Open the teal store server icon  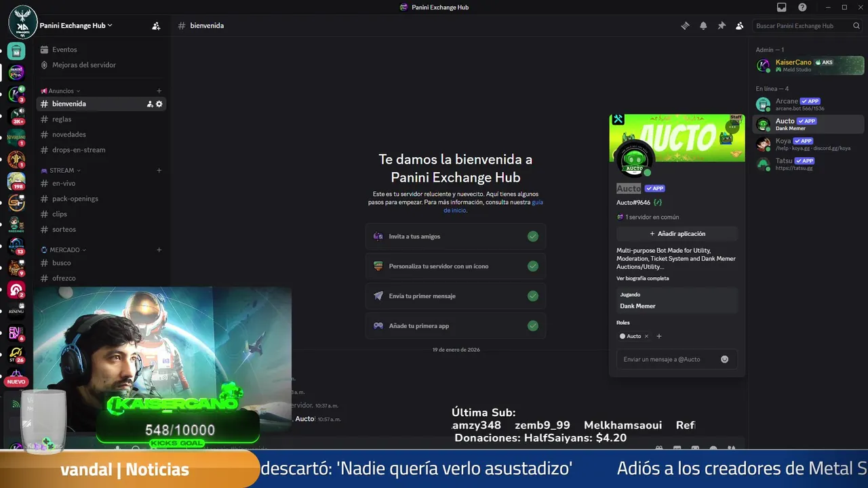pyautogui.click(x=16, y=51)
